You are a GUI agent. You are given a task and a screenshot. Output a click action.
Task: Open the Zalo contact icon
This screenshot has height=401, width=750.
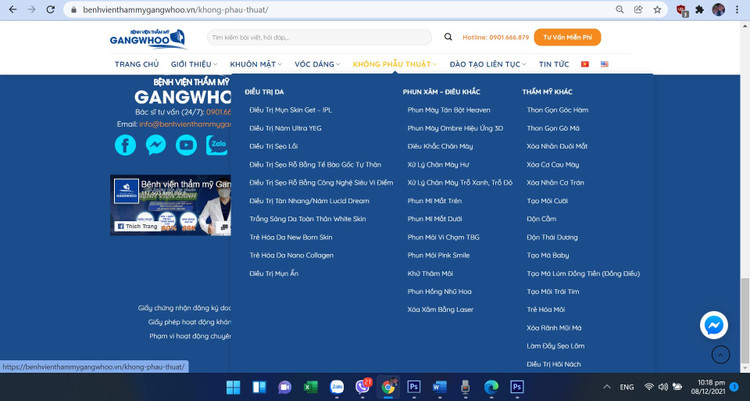tap(217, 145)
